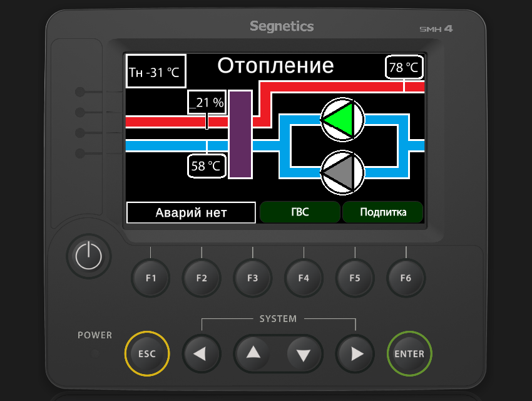Click the Отопление screen title
The image size is (532, 401).
coord(275,66)
